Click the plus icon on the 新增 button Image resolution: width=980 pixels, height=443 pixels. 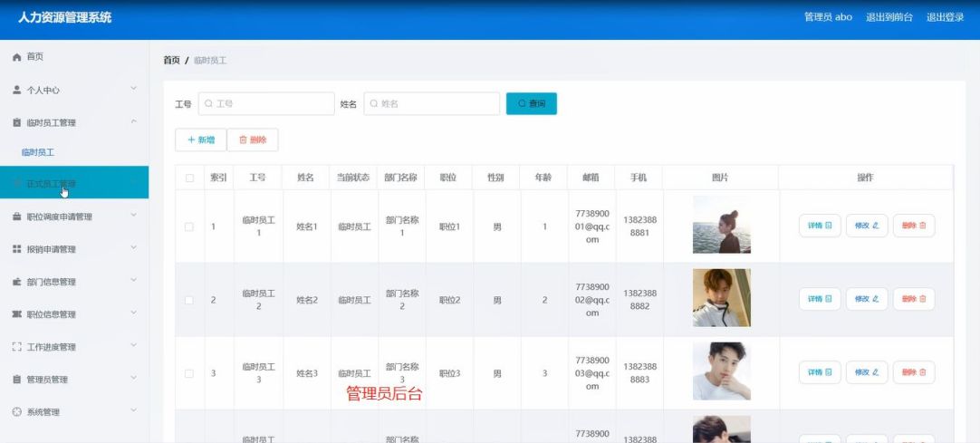[191, 140]
